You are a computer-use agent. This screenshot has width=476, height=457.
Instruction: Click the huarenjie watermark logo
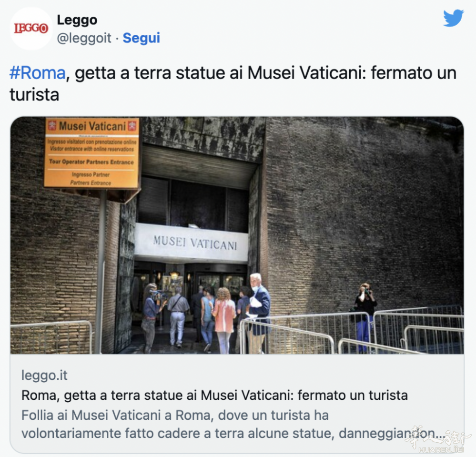pos(439,440)
